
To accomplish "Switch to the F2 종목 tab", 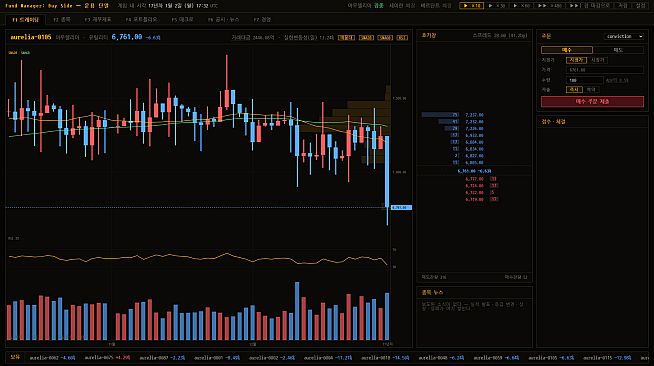I will pyautogui.click(x=62, y=20).
